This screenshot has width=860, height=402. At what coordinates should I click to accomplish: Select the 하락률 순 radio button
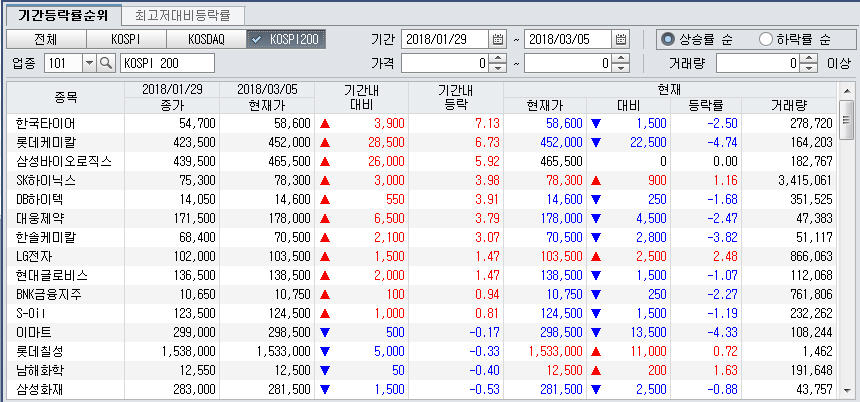tap(765, 39)
